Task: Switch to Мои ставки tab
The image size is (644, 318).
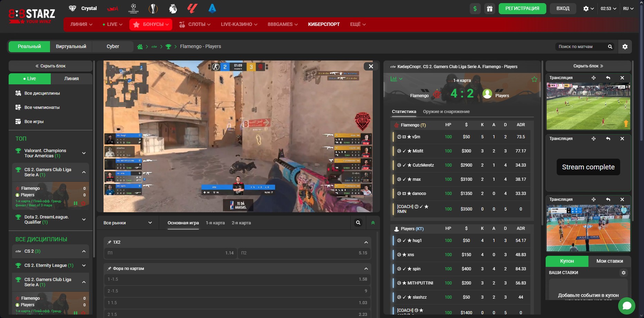Action: (609, 261)
